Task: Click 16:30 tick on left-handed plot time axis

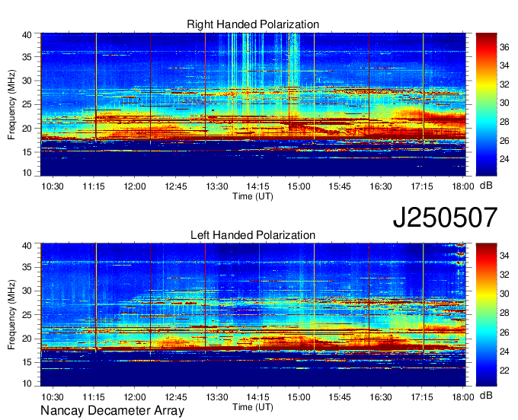Action: (x=381, y=397)
